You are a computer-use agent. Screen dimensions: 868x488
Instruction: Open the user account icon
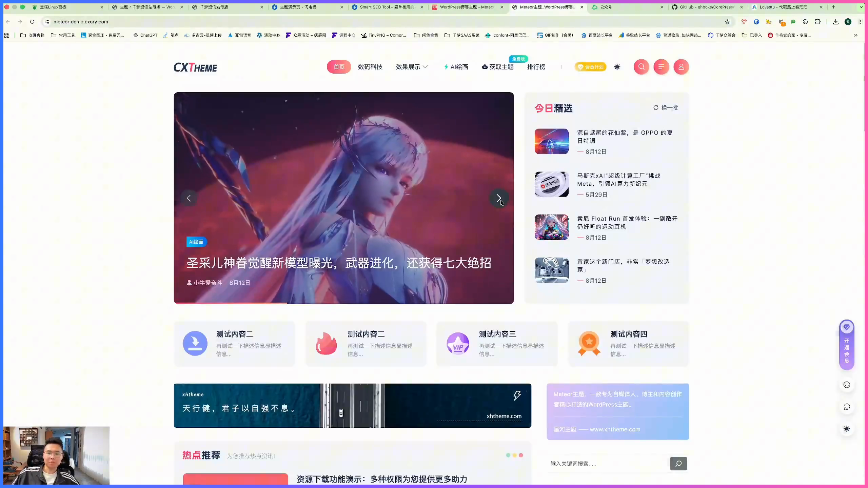[x=681, y=67]
